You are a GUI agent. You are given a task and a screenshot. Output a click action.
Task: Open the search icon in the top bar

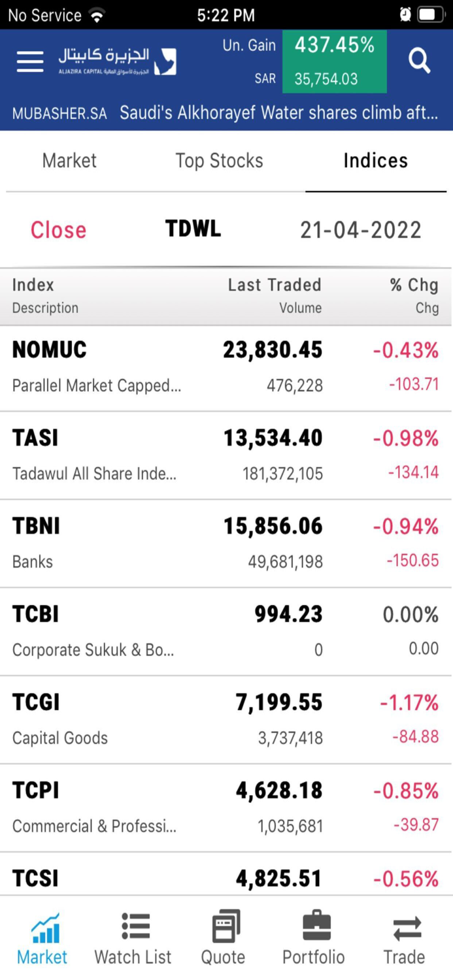point(418,61)
